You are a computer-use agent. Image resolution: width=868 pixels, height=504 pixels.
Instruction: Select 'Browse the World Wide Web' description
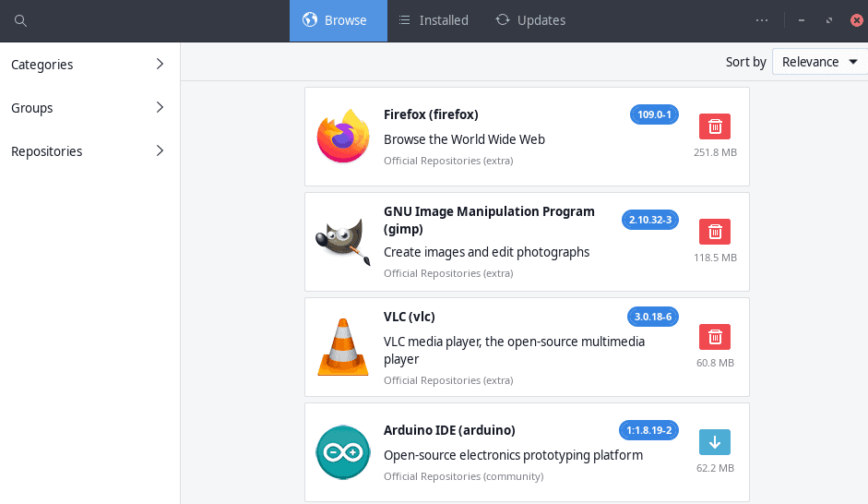[465, 139]
